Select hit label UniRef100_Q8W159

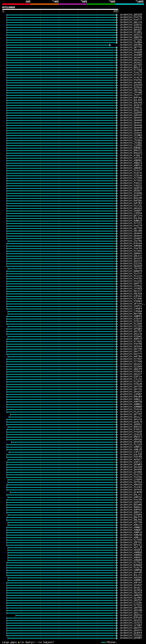click(x=131, y=37)
